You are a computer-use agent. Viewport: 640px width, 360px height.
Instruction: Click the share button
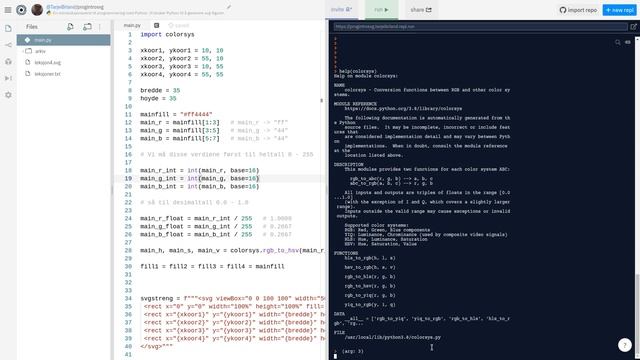click(x=421, y=10)
